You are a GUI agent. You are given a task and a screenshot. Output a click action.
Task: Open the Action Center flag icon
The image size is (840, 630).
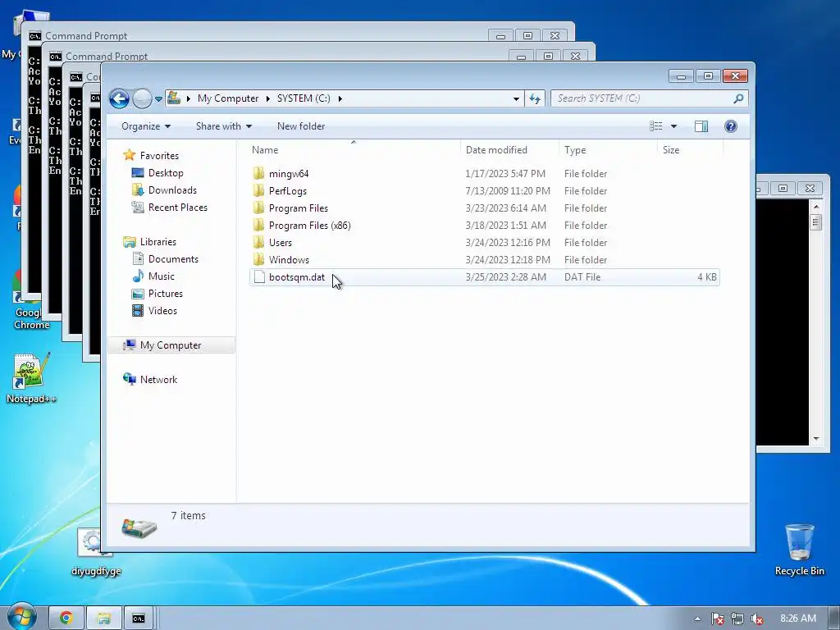[x=717, y=619]
